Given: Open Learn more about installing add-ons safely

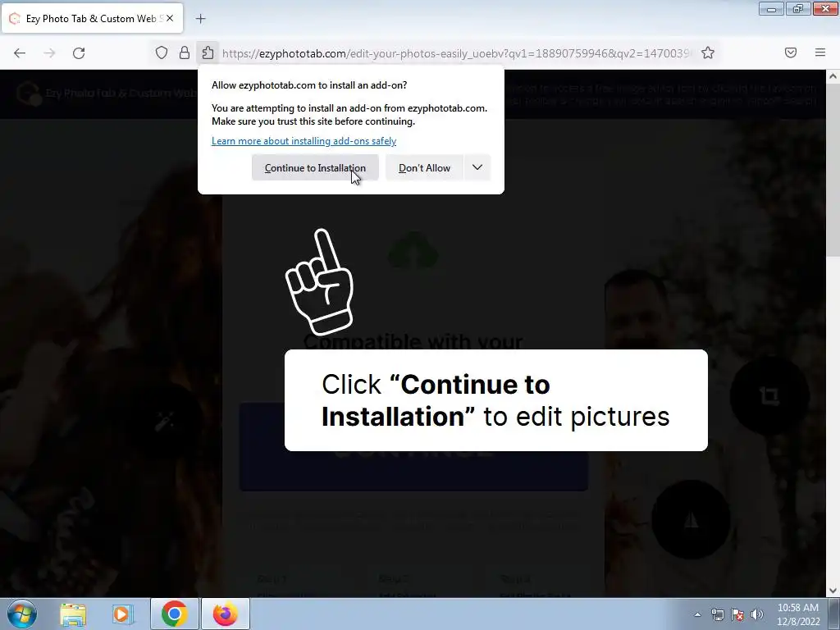Looking at the screenshot, I should click(x=304, y=141).
